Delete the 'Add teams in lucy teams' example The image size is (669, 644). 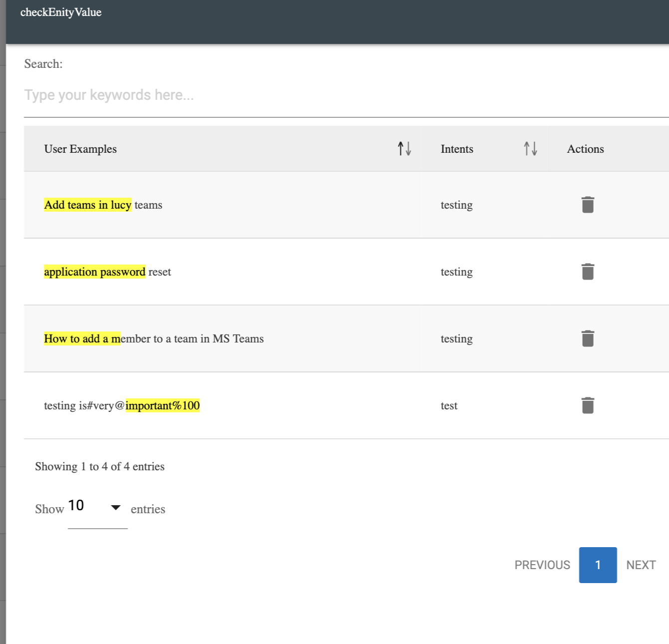pos(588,205)
